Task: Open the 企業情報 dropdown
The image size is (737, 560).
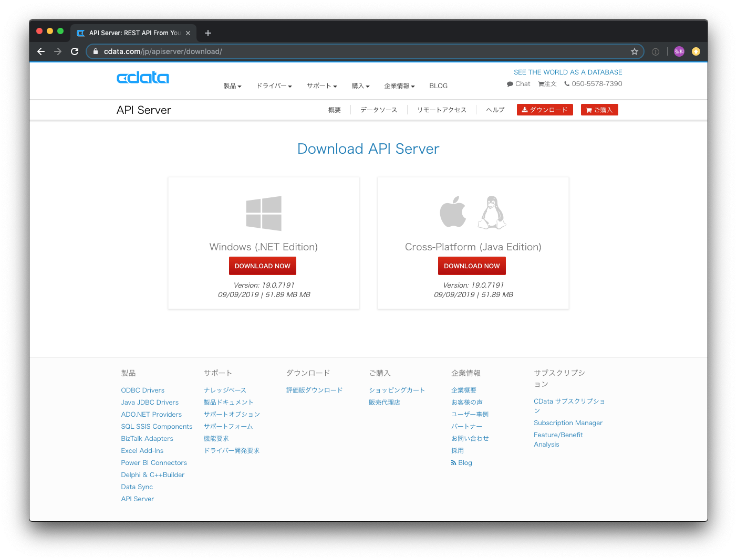Action: pos(399,86)
